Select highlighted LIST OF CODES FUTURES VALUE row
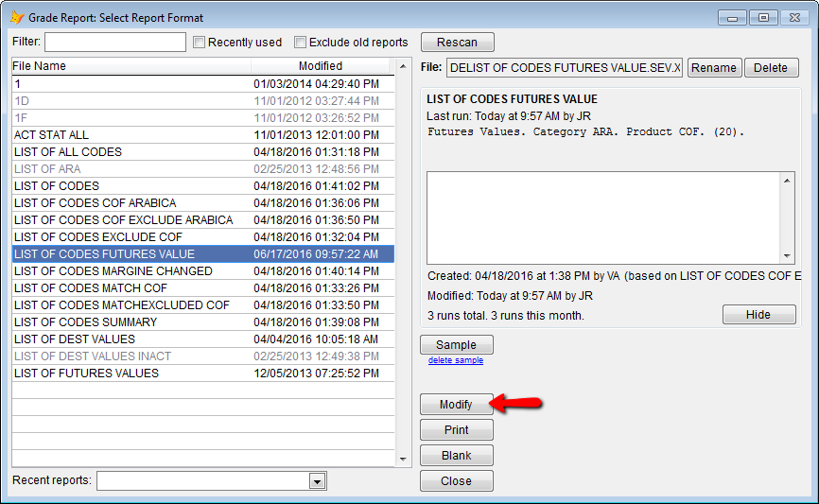 203,253
